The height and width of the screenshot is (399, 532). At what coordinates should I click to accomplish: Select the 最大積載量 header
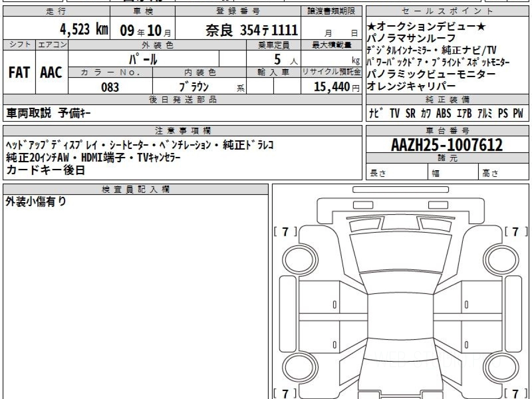tap(332, 45)
